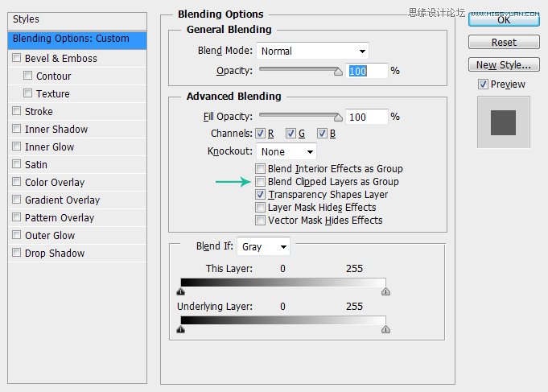The width and height of the screenshot is (548, 392).
Task: Uncheck Transparency Shapes Layer option
Action: 260,195
